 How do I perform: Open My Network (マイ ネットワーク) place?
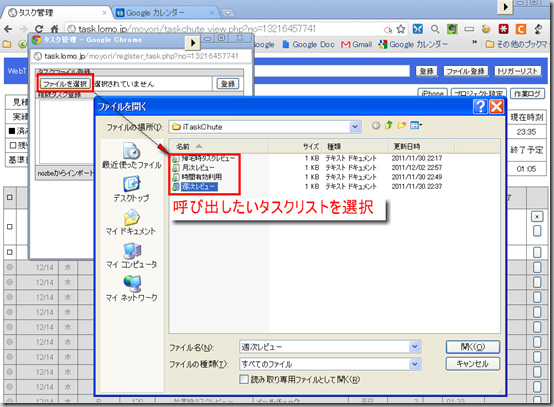(132, 289)
